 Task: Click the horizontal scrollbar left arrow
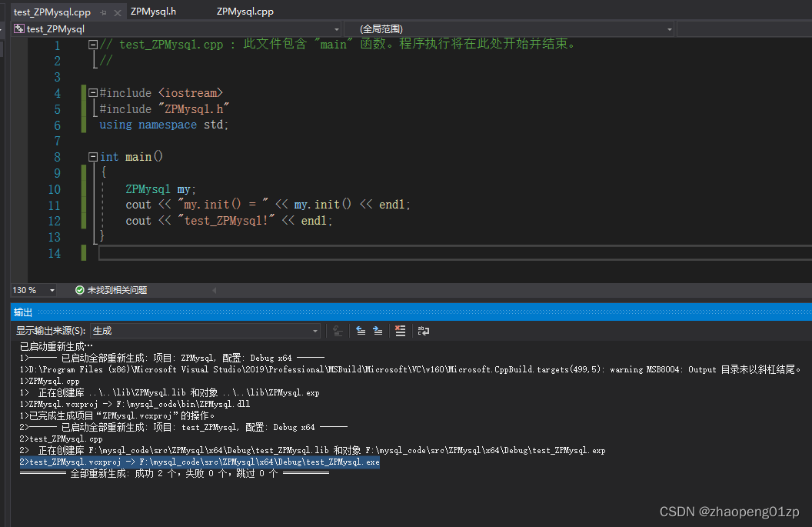tap(215, 290)
